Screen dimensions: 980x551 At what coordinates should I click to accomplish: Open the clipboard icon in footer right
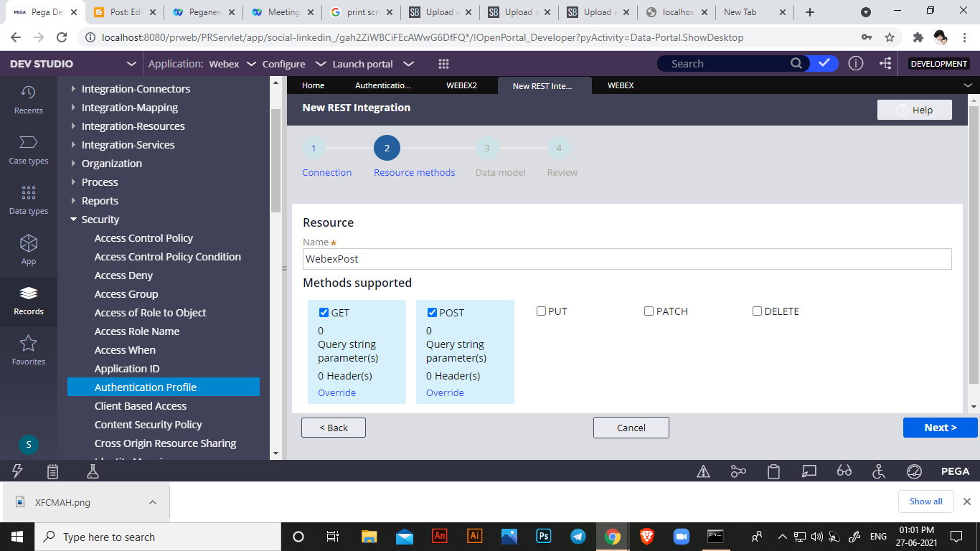pyautogui.click(x=773, y=471)
